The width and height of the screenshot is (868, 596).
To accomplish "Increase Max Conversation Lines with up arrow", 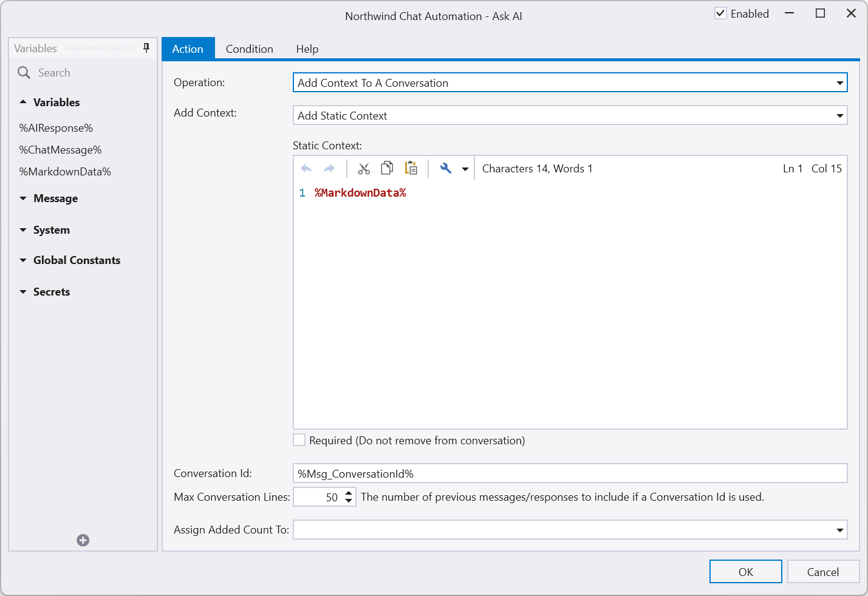I will click(x=349, y=493).
